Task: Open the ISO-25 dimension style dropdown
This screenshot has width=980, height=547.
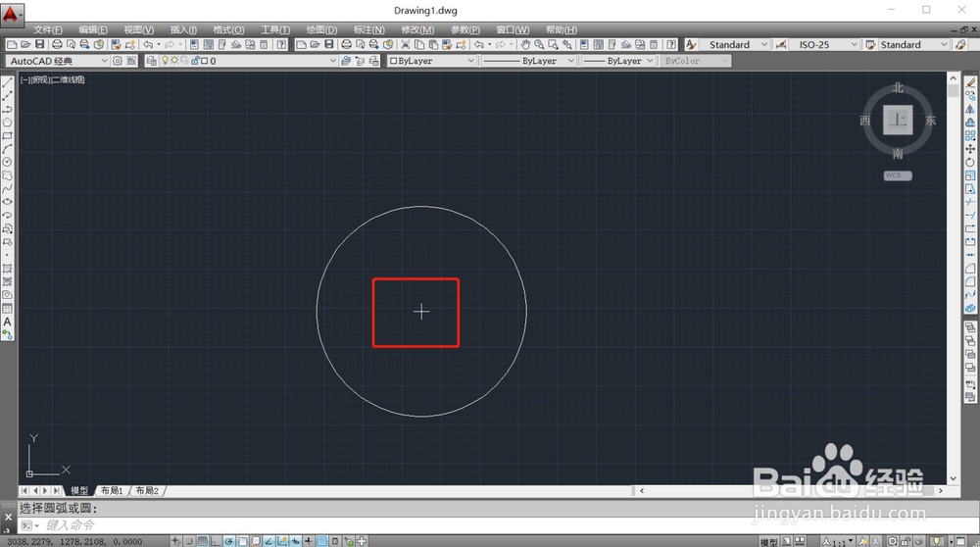Action: 854,44
